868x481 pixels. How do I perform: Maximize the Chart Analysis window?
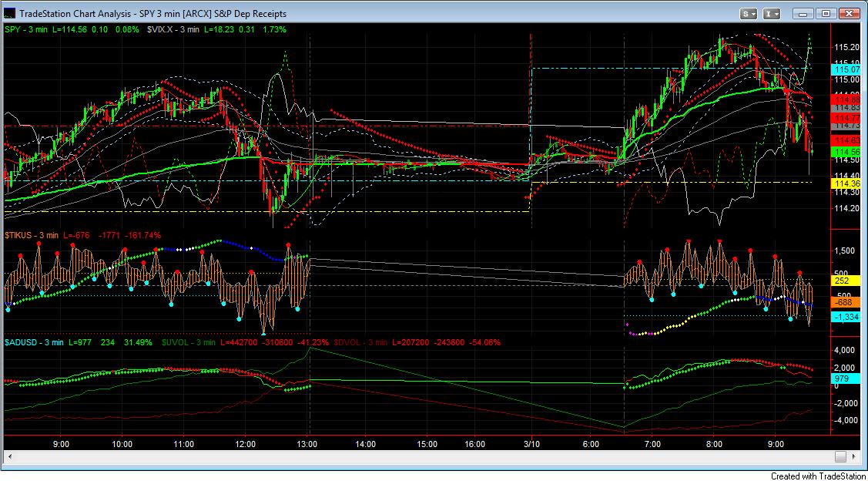tap(826, 13)
